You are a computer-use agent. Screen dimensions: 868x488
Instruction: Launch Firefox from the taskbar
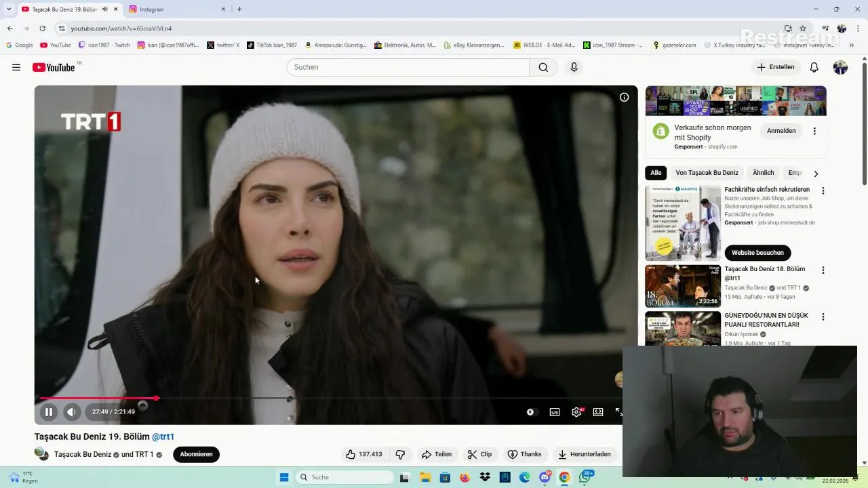click(465, 477)
